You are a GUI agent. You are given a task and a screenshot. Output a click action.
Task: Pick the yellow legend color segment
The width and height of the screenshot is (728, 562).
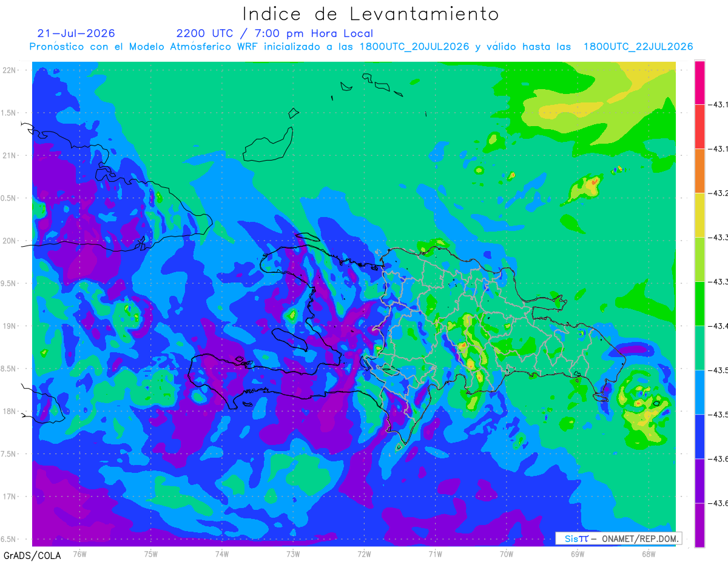click(699, 215)
